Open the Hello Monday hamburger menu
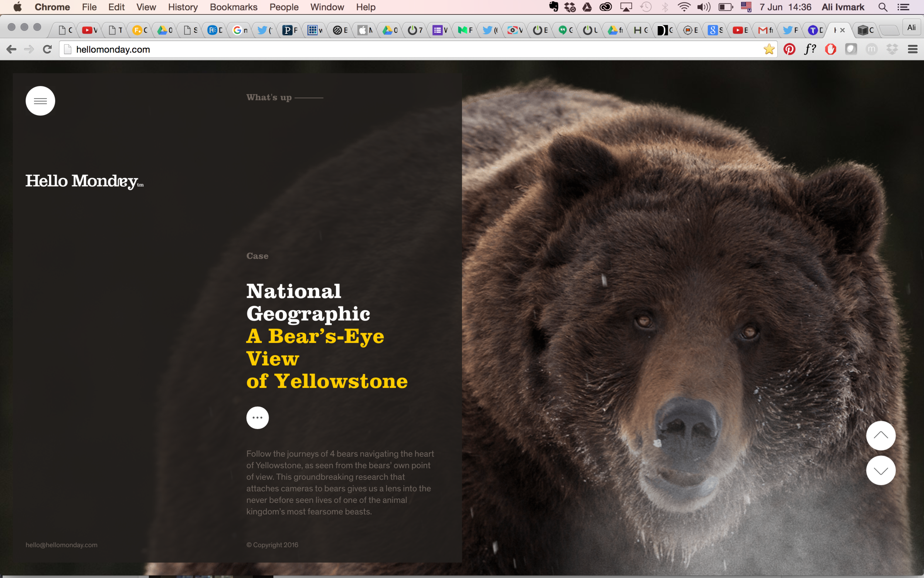924x578 pixels. [40, 101]
